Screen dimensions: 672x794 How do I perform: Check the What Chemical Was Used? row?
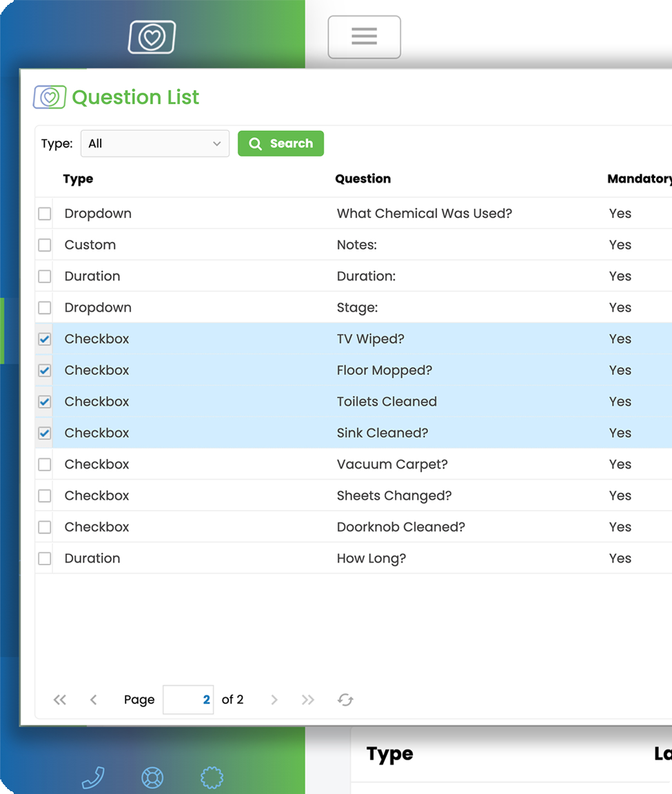pos(45,213)
